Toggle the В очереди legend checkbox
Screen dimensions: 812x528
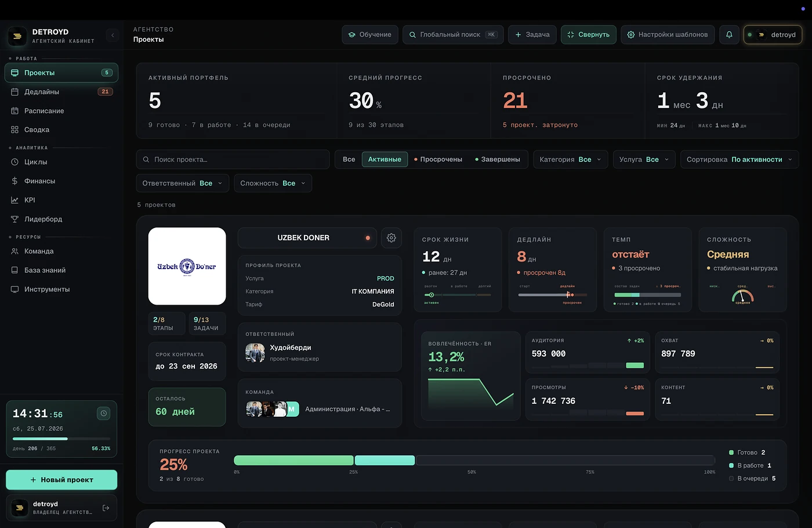(731, 479)
